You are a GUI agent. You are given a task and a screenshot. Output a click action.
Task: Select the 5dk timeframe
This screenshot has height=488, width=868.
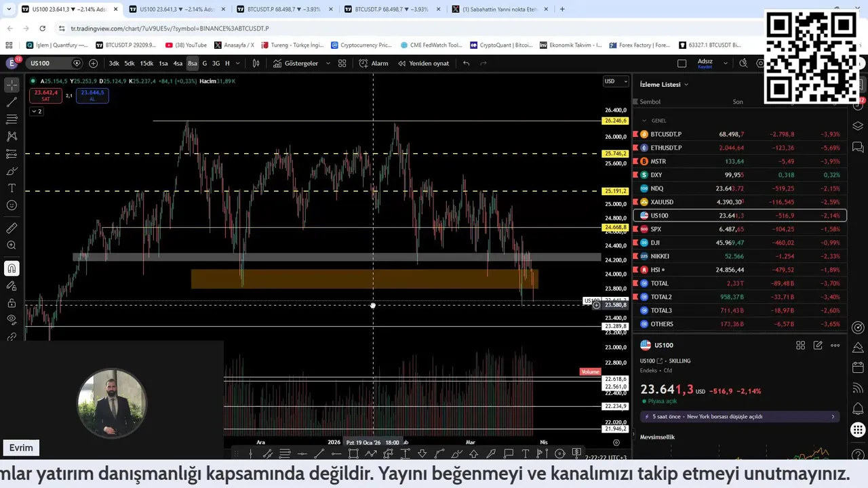[130, 63]
